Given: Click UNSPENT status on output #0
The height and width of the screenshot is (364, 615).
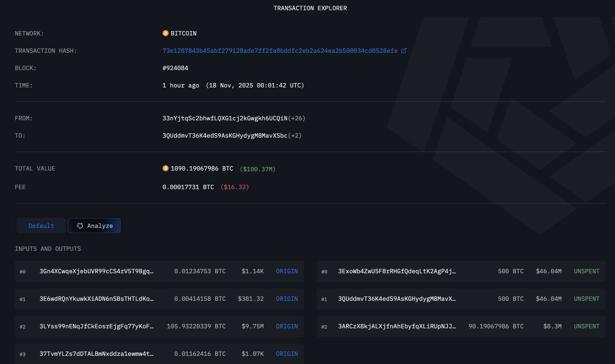Looking at the screenshot, I should 587,271.
